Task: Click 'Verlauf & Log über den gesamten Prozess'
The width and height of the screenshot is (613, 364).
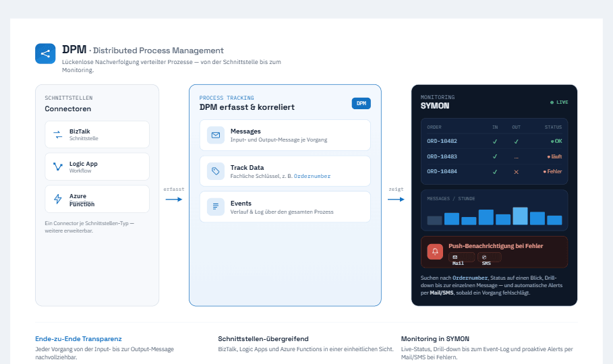Action: click(x=282, y=212)
